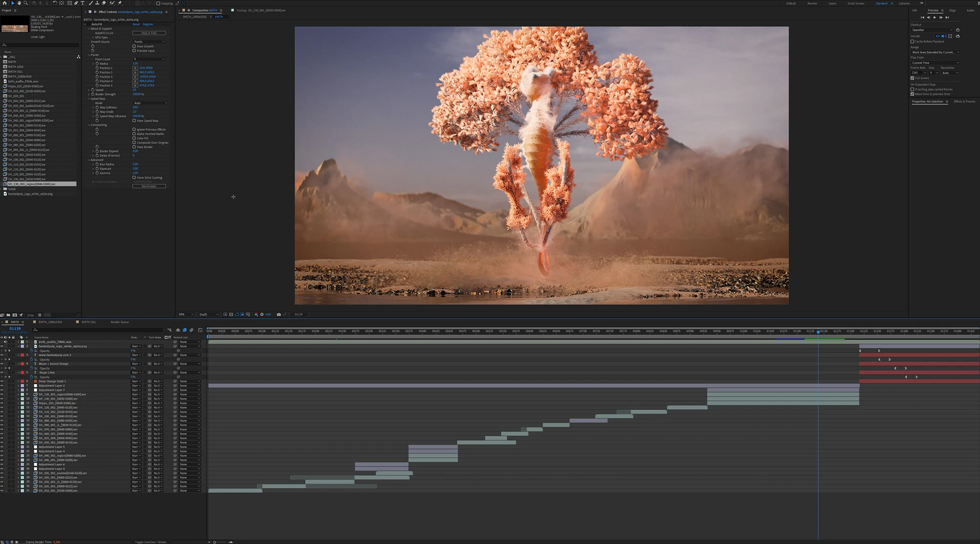This screenshot has height=544, width=980.
Task: Expand the GPU Spec section
Action: (x=93, y=37)
